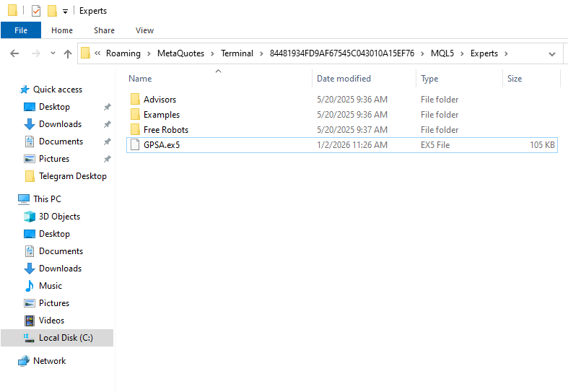Viewport: 568px width, 392px height.
Task: Select the GPSA.ex5 file icon
Action: pos(134,145)
